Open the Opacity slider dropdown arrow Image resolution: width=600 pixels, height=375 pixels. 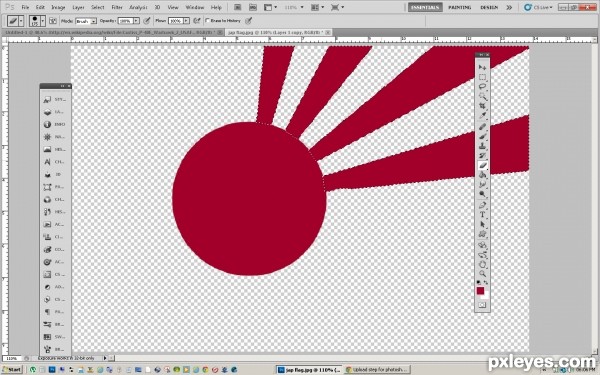click(136, 21)
